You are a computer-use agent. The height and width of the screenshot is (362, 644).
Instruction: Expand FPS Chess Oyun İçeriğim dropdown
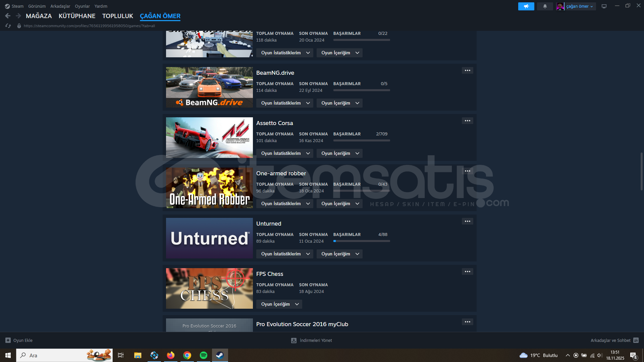coord(279,304)
